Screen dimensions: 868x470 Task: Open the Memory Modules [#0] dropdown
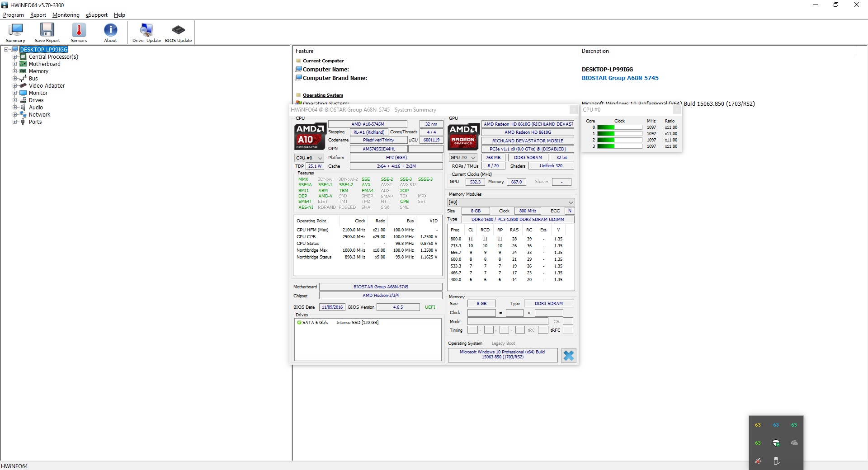click(511, 202)
